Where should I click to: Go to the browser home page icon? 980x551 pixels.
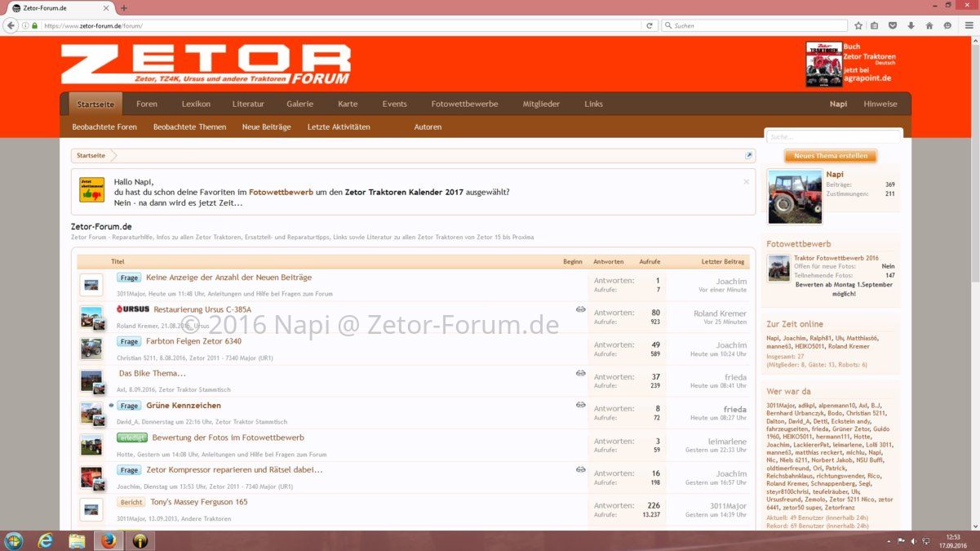929,25
